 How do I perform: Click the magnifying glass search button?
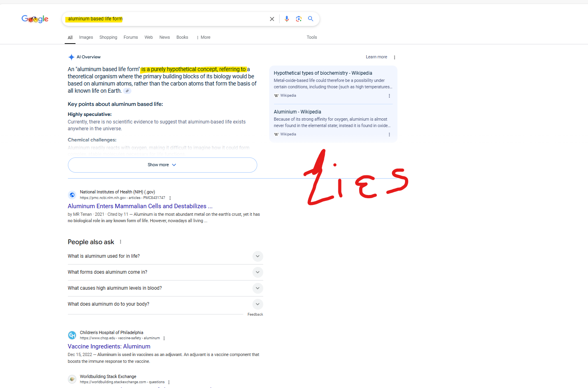[310, 19]
